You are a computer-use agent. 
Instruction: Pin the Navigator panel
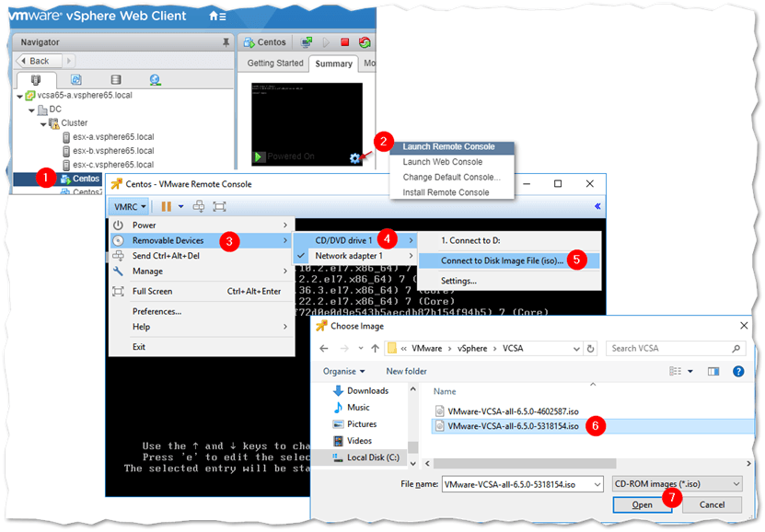[x=226, y=42]
